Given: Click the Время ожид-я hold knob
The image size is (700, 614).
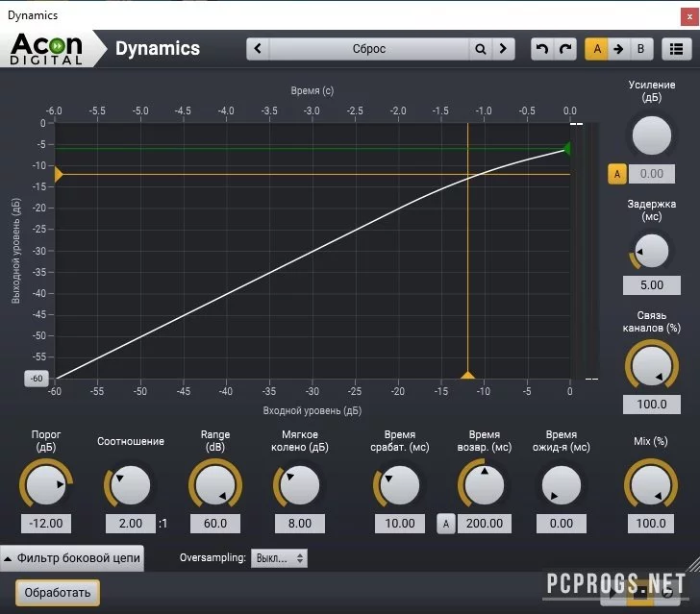Looking at the screenshot, I should [562, 485].
